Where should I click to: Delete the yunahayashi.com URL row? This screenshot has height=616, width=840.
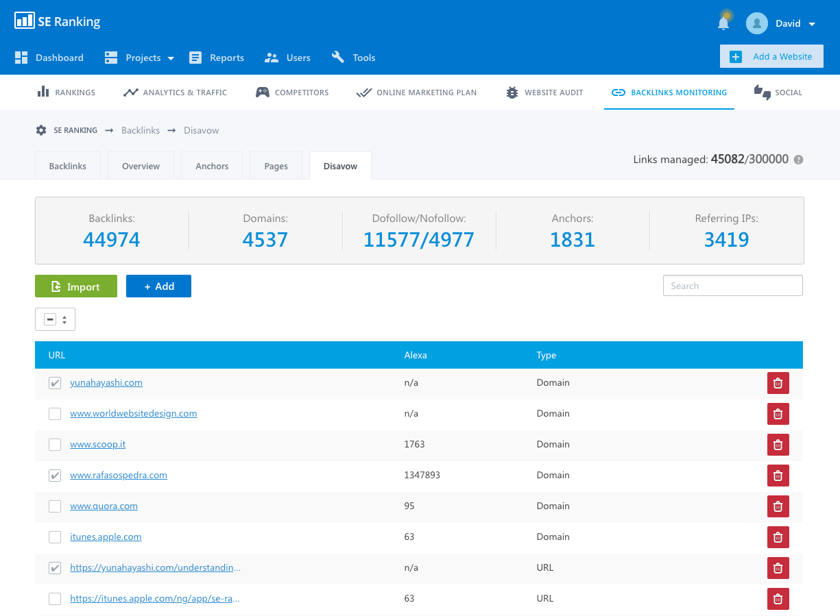[778, 568]
